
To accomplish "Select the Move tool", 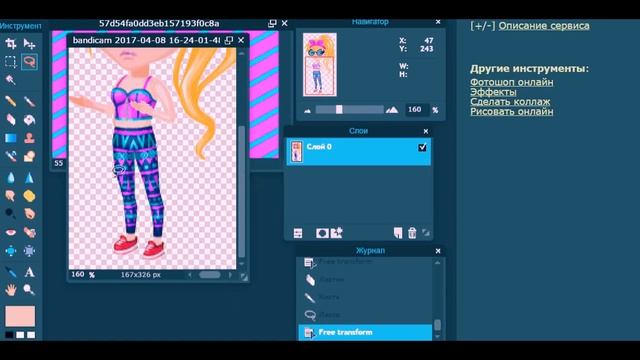I will point(29,44).
